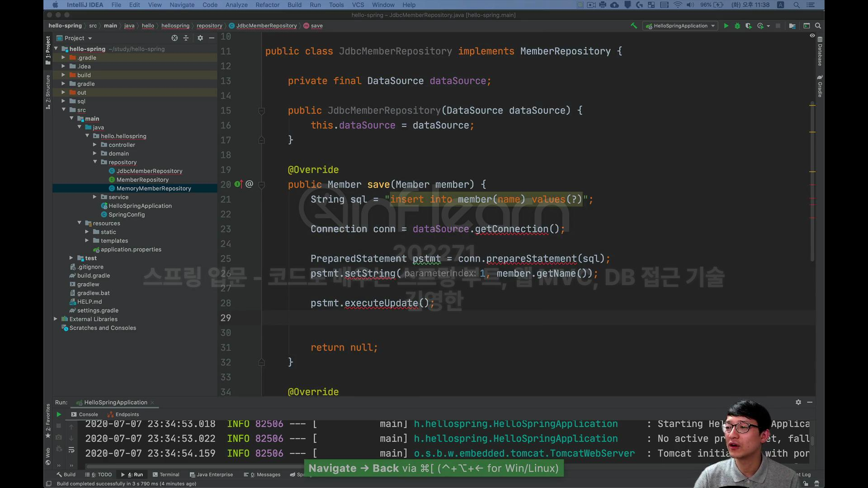Hide the Run tool window
Viewport: 868px width, 488px height.
tap(810, 402)
